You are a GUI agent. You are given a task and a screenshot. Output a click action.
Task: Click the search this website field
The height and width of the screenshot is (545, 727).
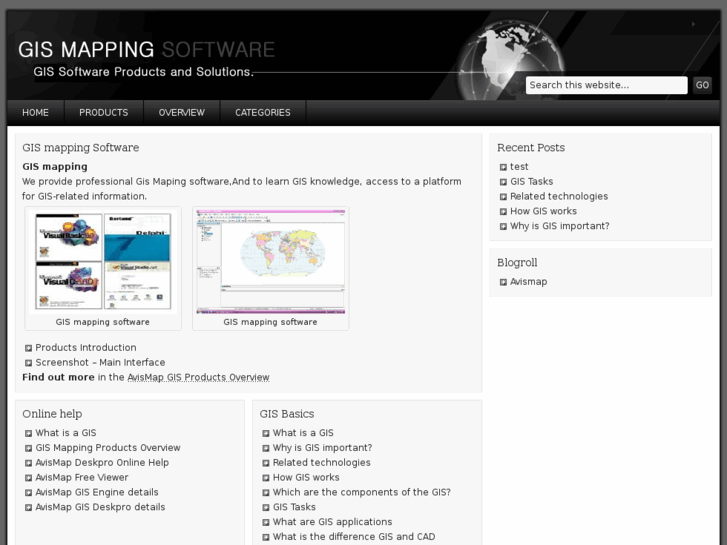click(x=606, y=85)
